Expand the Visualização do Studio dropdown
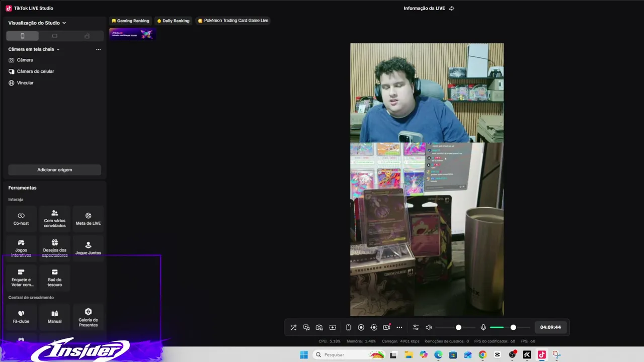Screen dimensions: 644x362 click(x=37, y=23)
